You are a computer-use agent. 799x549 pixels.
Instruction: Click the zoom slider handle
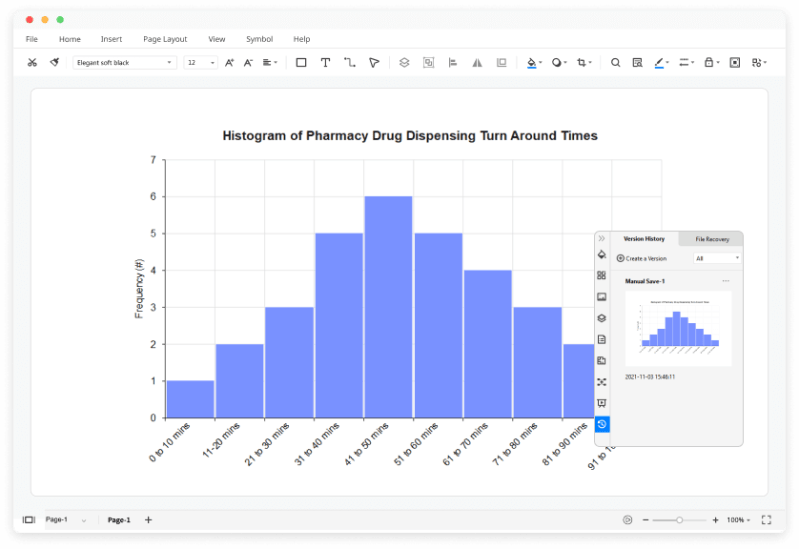click(679, 520)
